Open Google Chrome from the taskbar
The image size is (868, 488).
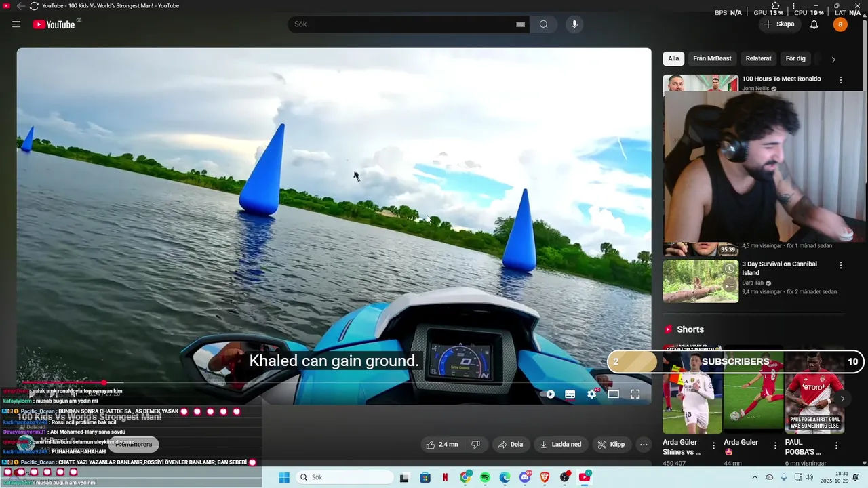click(465, 477)
